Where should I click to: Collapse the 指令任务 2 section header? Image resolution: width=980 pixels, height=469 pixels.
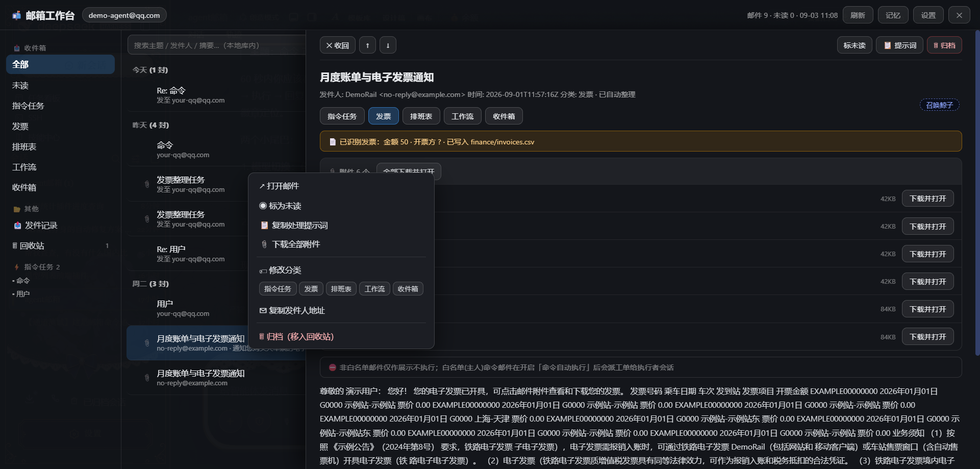coord(37,267)
